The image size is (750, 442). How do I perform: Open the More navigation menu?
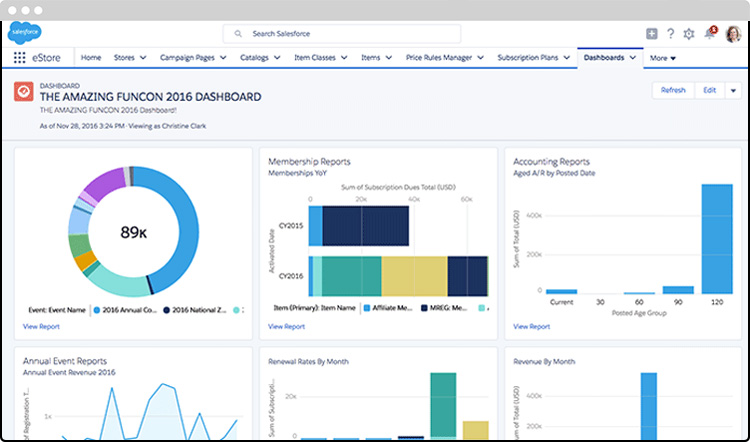click(x=663, y=58)
